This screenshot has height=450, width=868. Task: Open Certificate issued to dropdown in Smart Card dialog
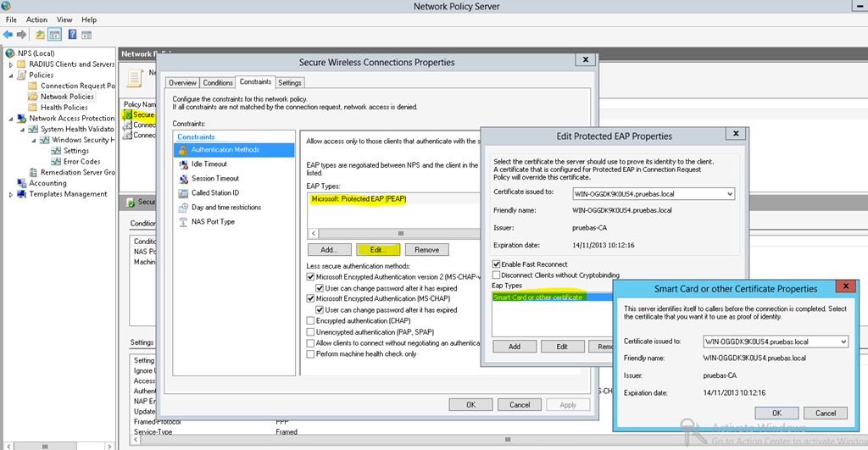[x=843, y=342]
